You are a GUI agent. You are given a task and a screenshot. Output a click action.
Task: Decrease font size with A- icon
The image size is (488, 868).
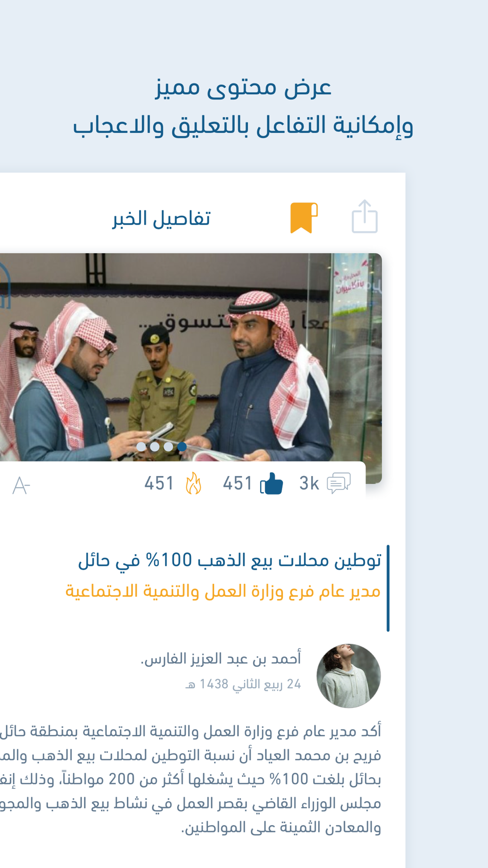(21, 485)
